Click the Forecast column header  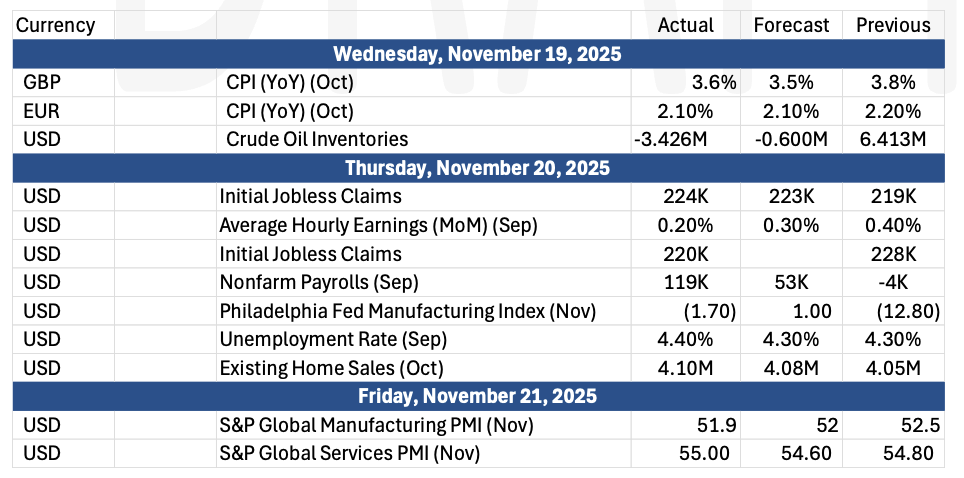(x=789, y=25)
